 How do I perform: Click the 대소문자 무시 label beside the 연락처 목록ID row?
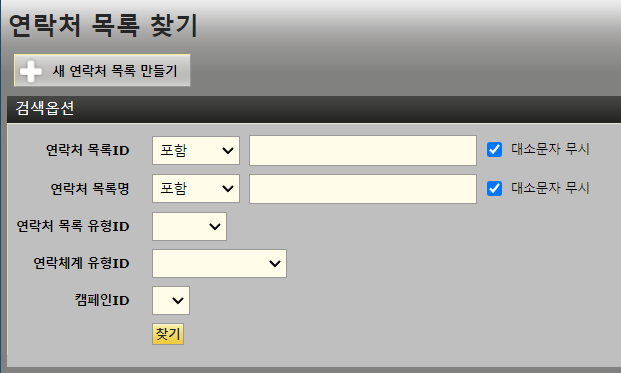(550, 149)
